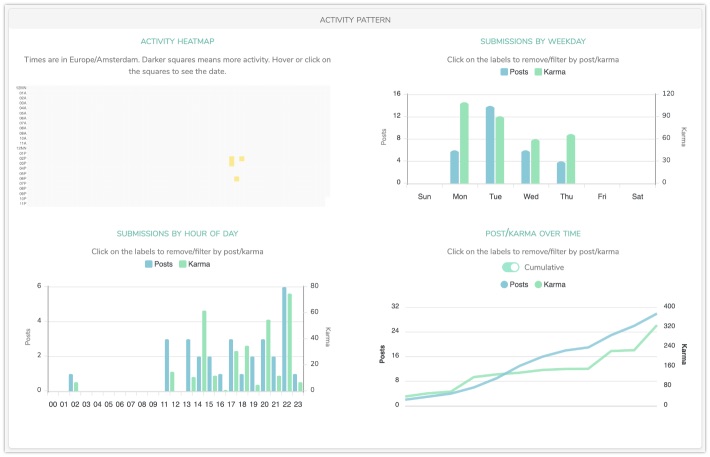Click the Wednesday Karma bar
The width and height of the screenshot is (710, 457).
coord(535,162)
